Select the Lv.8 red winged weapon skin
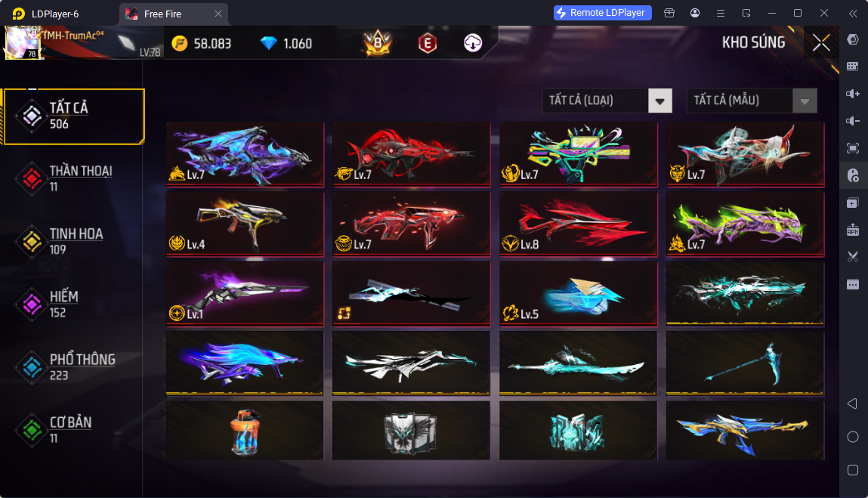The width and height of the screenshot is (868, 498). pos(579,224)
